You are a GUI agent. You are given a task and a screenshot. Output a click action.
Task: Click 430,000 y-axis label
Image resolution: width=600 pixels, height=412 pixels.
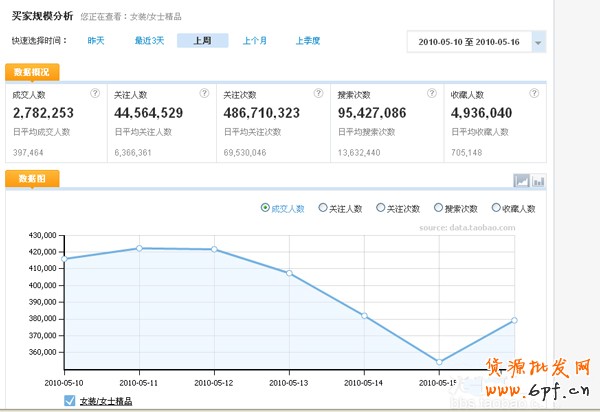42,235
